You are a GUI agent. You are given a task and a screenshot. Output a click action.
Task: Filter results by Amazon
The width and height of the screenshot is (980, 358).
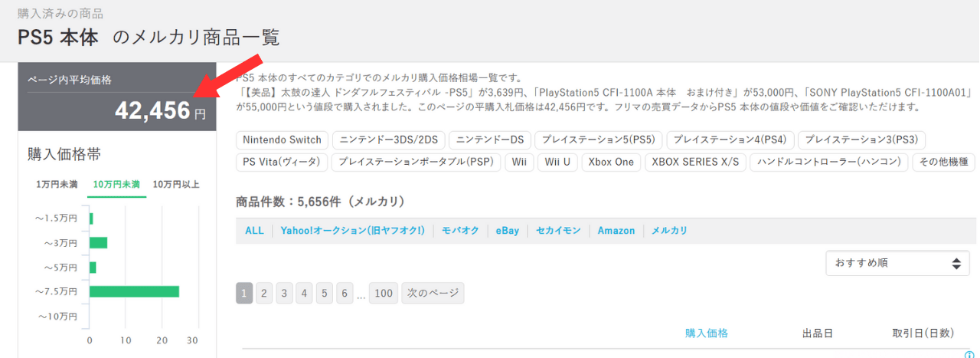[616, 230]
